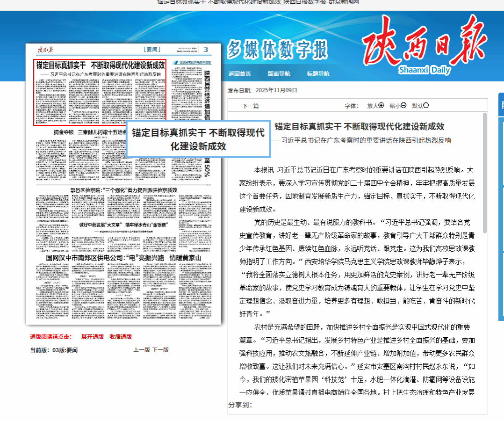This screenshot has height=421, width=504.
Task: Go to next page 下一版
Action: [160, 349]
